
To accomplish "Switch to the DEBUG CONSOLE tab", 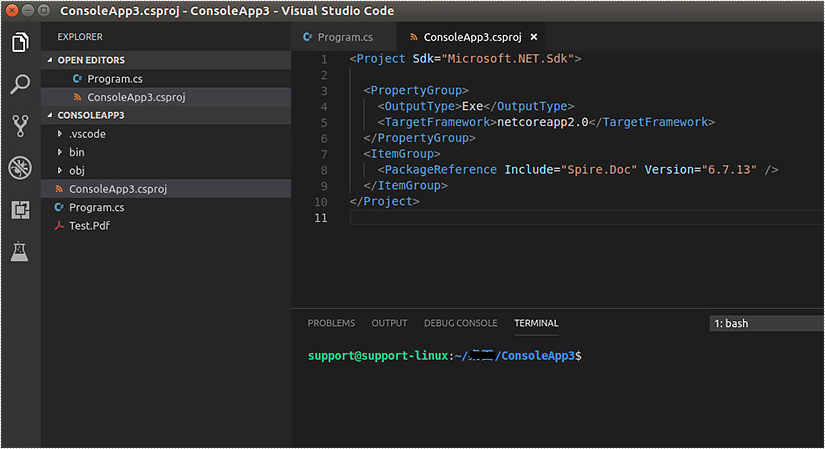I will (460, 323).
